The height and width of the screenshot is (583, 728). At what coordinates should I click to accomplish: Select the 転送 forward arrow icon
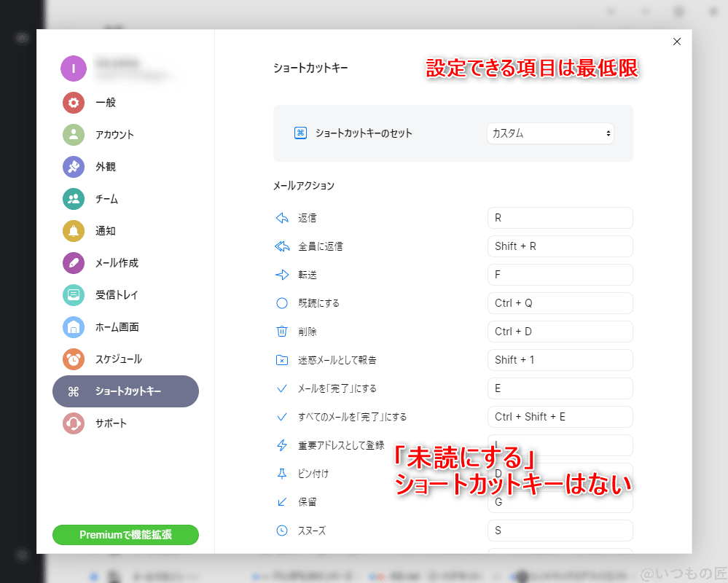[283, 274]
